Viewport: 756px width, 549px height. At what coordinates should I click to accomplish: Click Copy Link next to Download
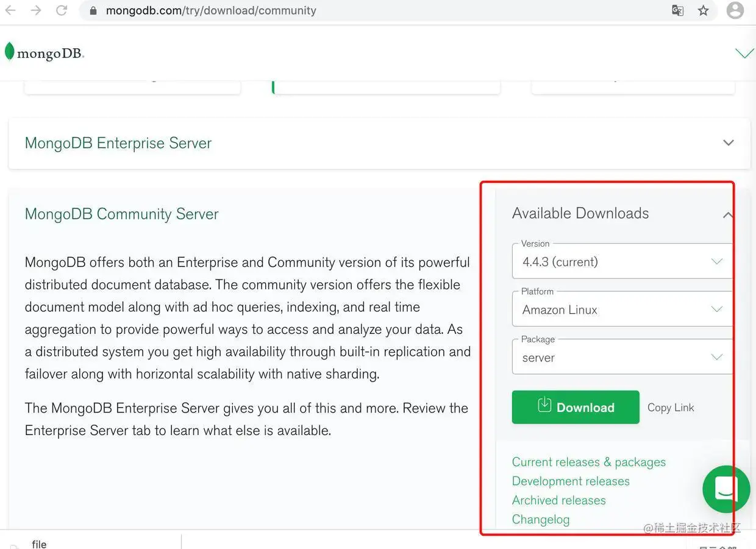click(x=671, y=408)
